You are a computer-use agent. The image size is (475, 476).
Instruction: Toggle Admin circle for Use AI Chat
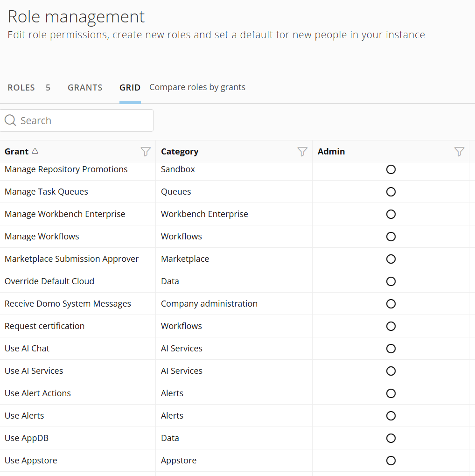point(391,349)
